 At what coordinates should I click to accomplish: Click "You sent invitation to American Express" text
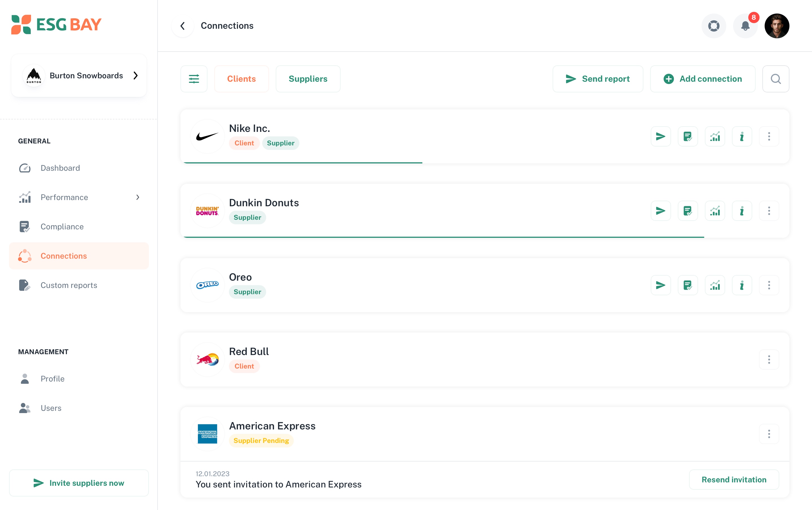(279, 485)
